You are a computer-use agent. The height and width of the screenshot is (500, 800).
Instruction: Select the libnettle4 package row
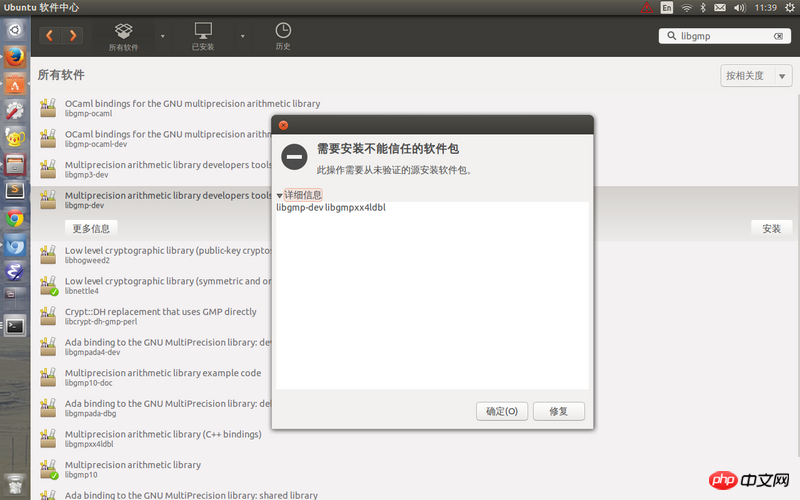(153, 285)
